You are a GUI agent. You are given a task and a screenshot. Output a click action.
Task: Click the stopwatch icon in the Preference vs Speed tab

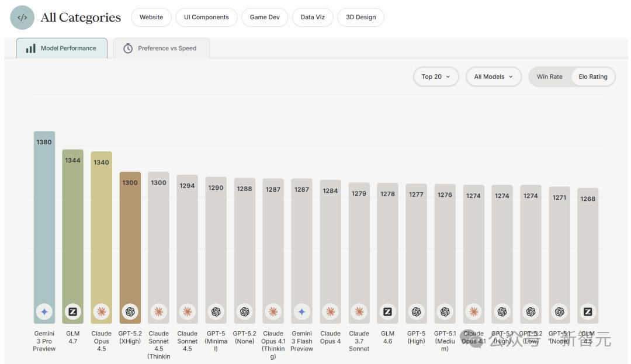click(128, 48)
